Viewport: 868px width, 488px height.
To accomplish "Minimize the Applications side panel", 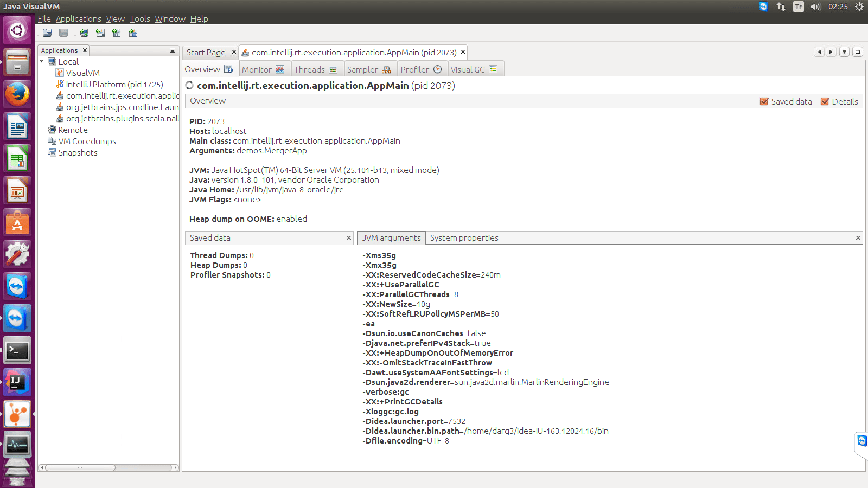I will [x=173, y=50].
